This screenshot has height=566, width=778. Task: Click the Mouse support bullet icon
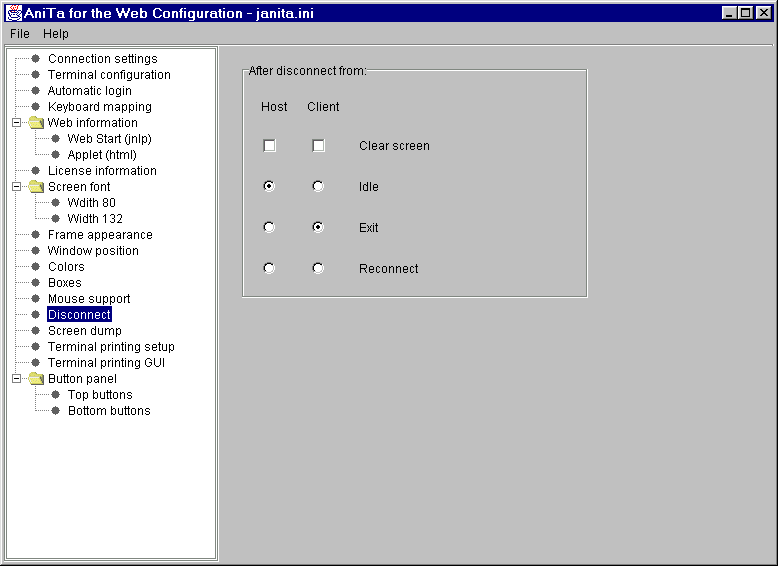[x=36, y=299]
